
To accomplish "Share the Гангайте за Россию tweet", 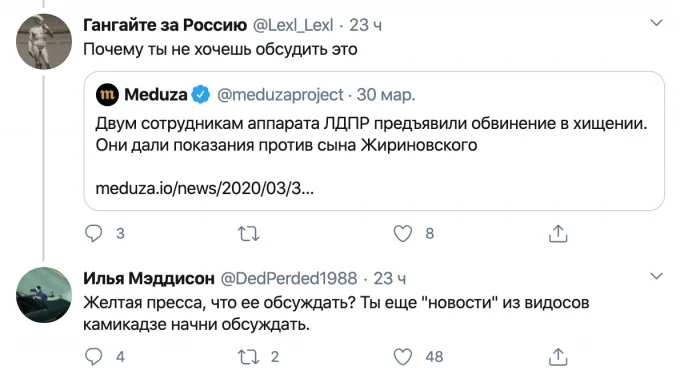I will point(558,234).
